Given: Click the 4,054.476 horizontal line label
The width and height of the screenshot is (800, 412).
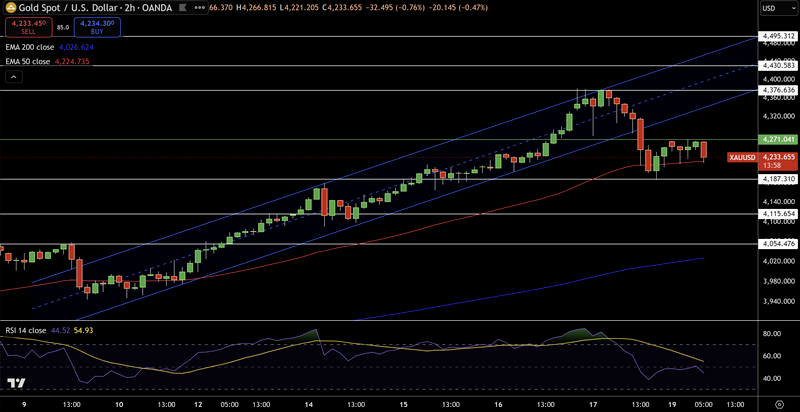Looking at the screenshot, I should pos(776,244).
